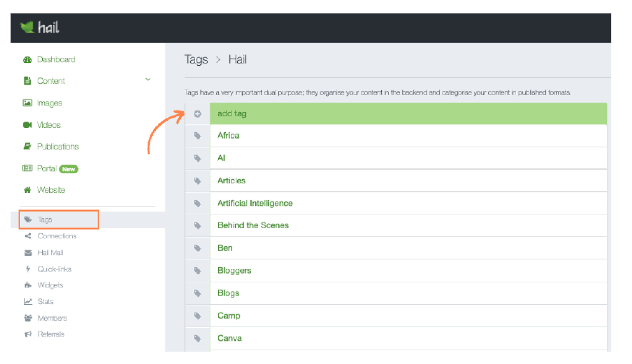Click the Dashboard gauge icon
The width and height of the screenshot is (632, 364).
[x=27, y=60]
